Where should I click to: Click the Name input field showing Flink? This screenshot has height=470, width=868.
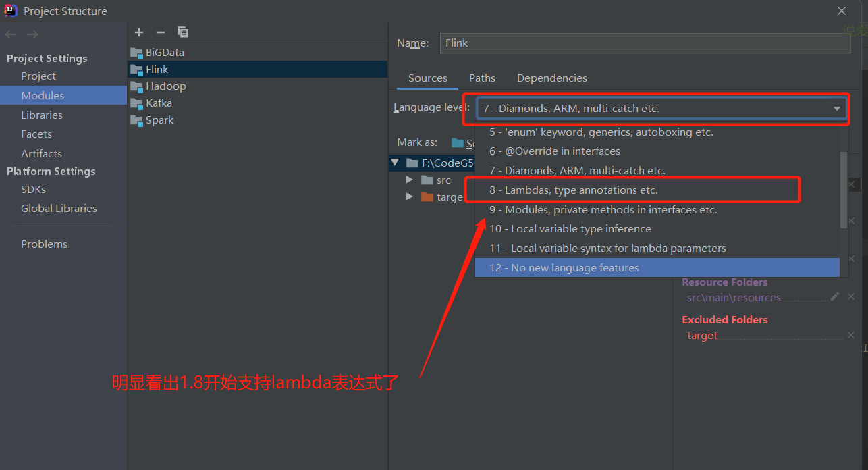[645, 43]
